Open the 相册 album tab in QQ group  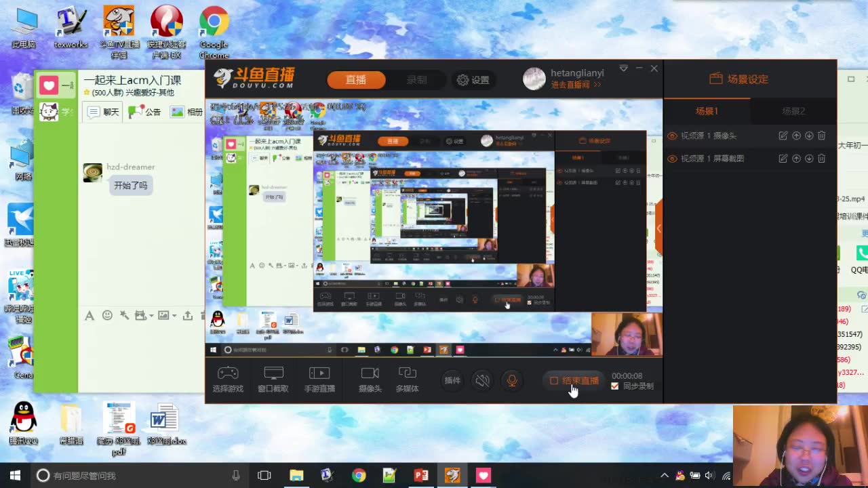click(x=186, y=112)
